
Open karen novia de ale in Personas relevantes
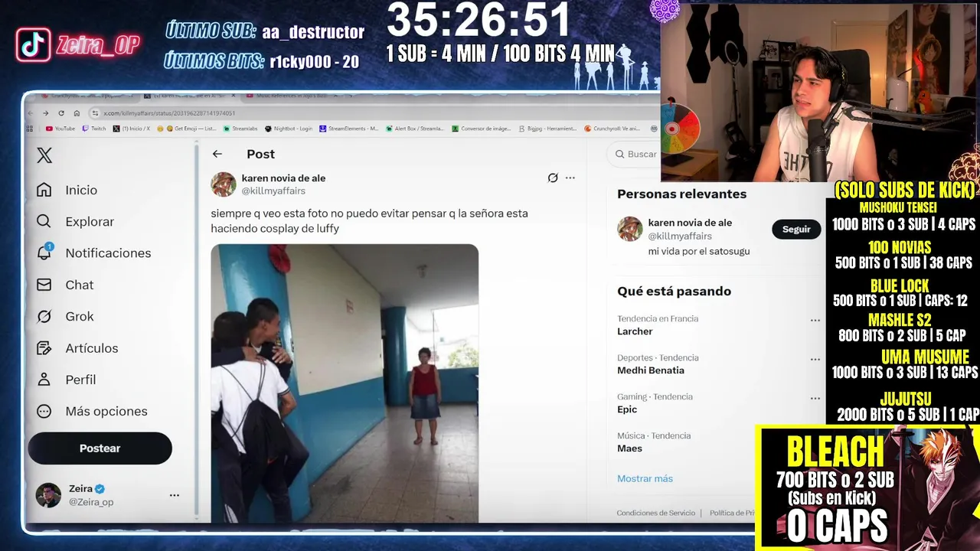tap(690, 223)
